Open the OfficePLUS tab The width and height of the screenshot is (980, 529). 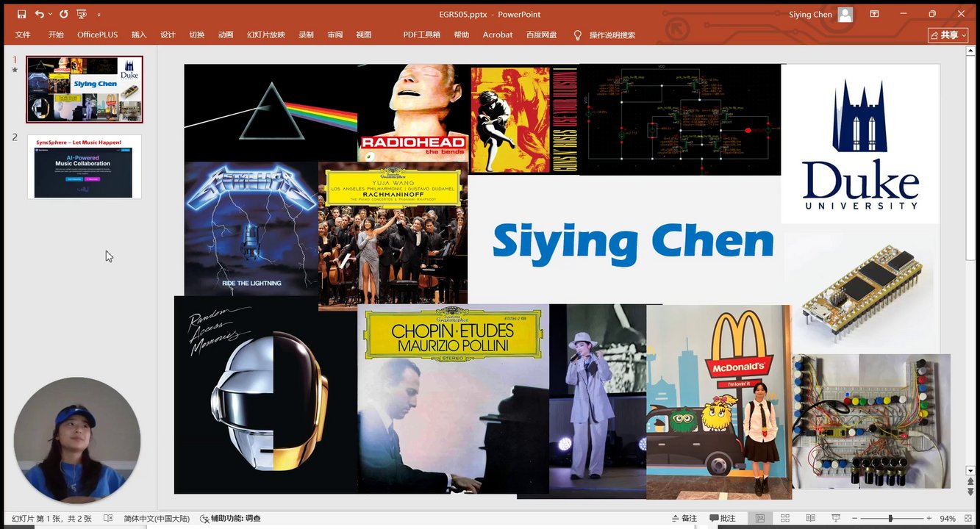(98, 35)
